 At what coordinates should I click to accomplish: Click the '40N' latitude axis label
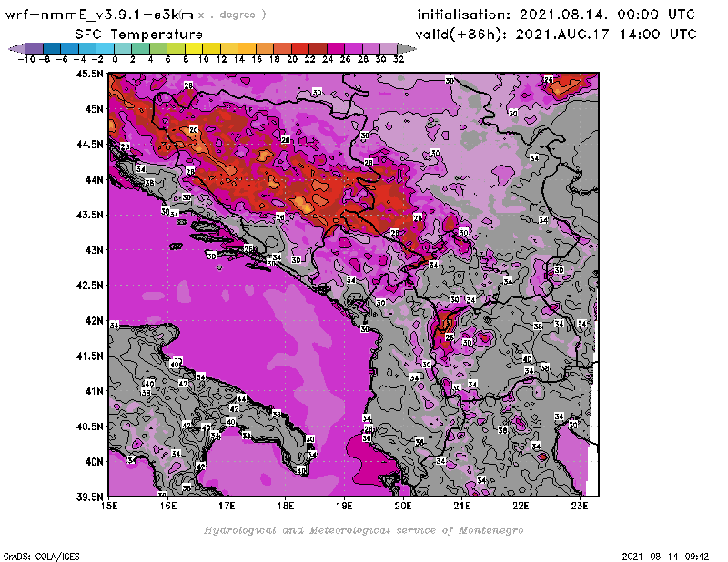95,461
